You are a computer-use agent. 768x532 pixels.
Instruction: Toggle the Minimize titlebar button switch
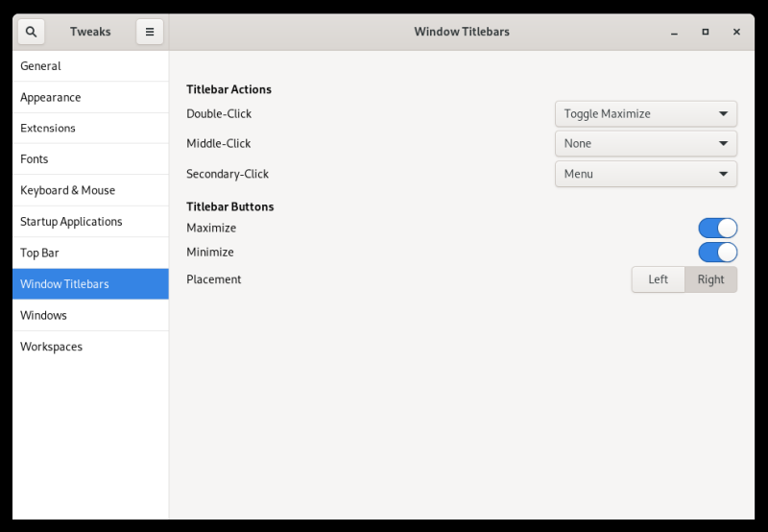click(x=717, y=252)
